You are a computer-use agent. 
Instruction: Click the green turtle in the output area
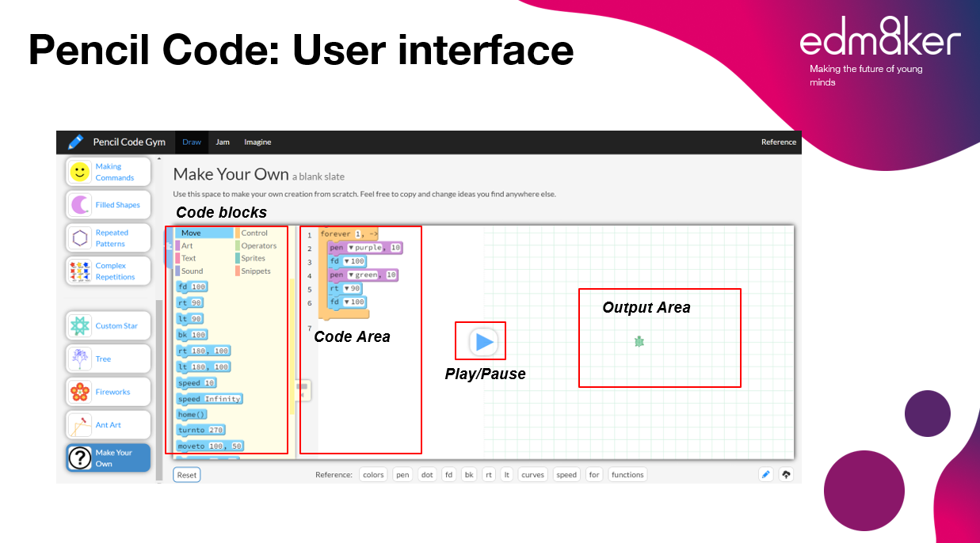tap(639, 341)
